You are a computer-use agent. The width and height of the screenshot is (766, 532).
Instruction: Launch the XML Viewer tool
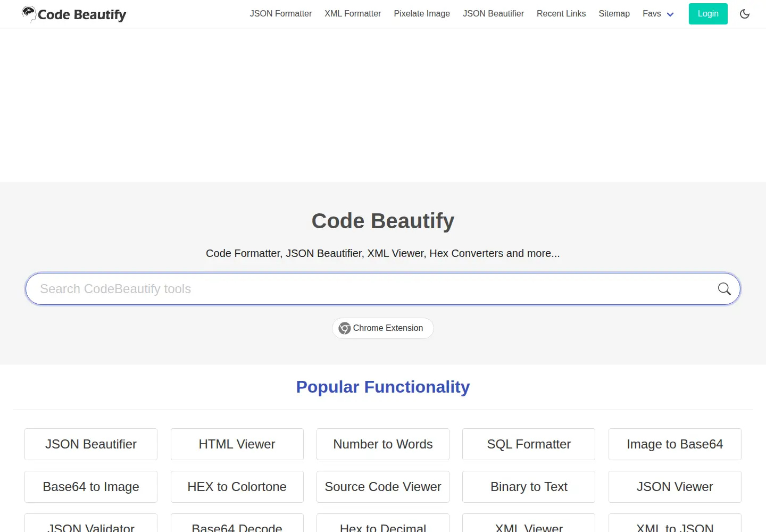point(529,523)
